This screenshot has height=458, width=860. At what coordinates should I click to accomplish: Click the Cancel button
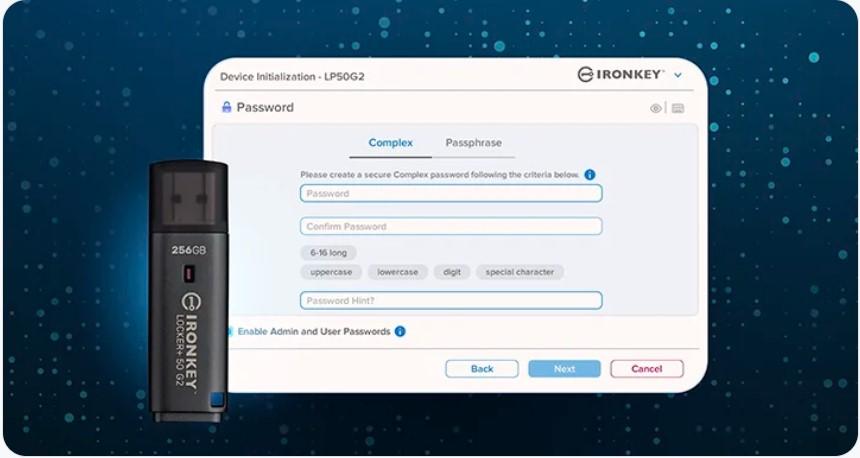click(647, 369)
